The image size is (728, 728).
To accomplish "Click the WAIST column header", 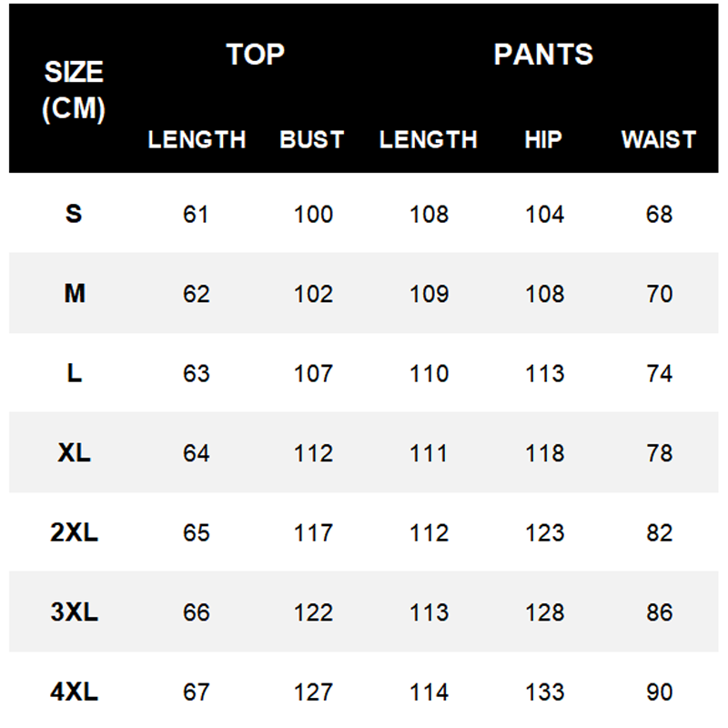I will 658,140.
